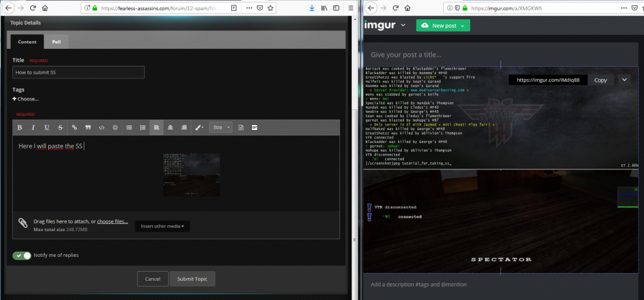Go back in the right imgur browser window
This screenshot has height=300, width=644.
tap(370, 8)
